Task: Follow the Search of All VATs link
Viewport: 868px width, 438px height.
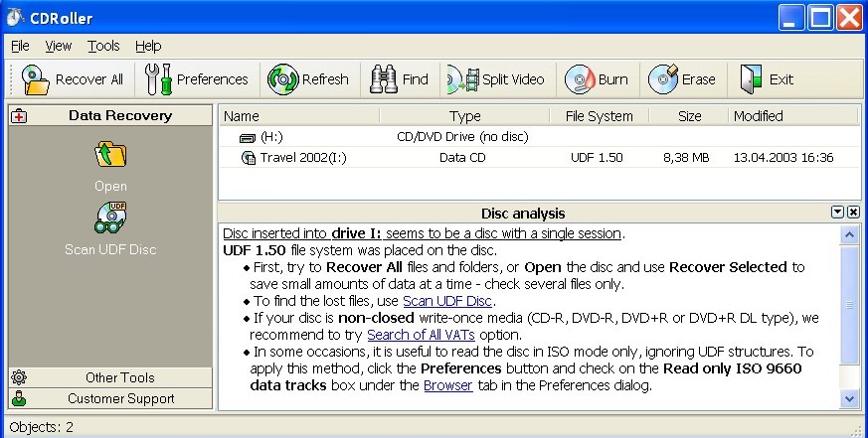Action: pos(421,335)
